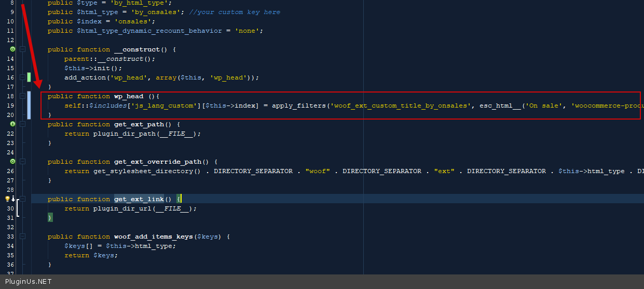The width and height of the screenshot is (644, 289).
Task: Click the PluginUs.NET watermark text
Action: click(x=29, y=282)
